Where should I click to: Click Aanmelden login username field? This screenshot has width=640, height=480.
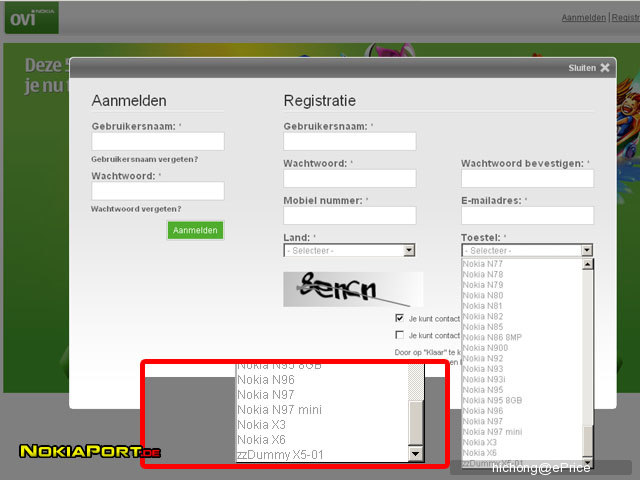tap(158, 141)
